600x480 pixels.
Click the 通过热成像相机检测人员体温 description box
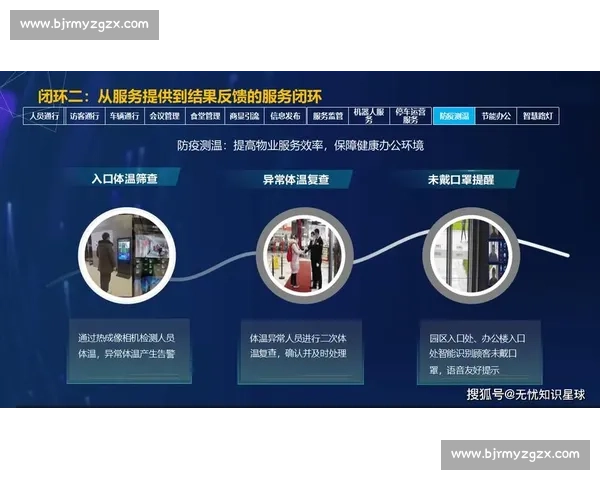(x=129, y=351)
